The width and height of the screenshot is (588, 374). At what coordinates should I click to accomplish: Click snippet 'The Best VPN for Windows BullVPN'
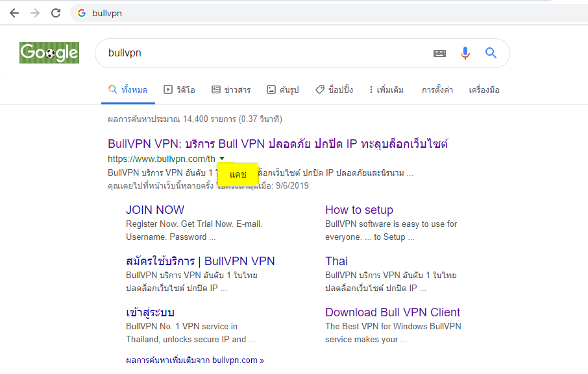click(x=393, y=327)
